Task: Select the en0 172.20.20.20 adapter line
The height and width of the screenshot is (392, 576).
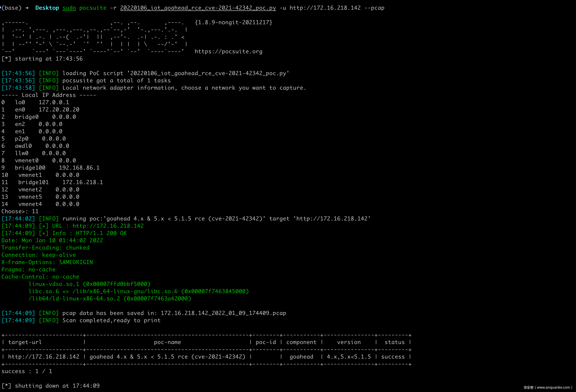Action: point(40,110)
